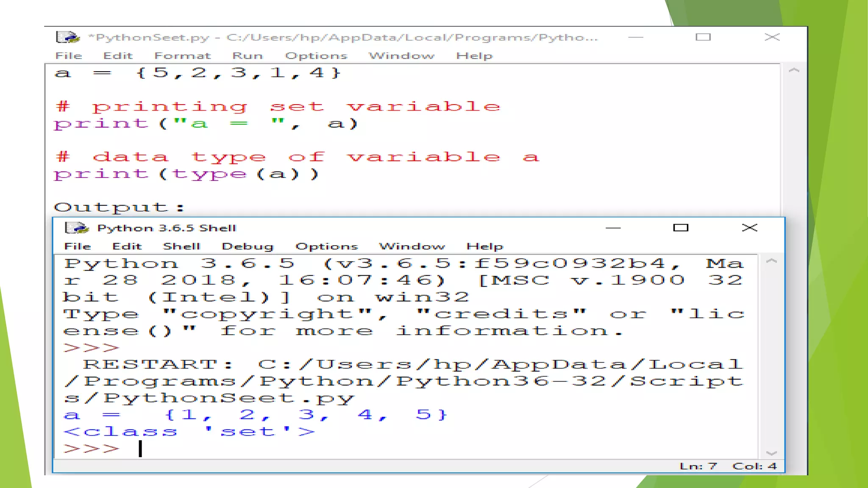This screenshot has width=868, height=488.
Task: Minimize the Python 3.6.5 Shell window
Action: (x=613, y=228)
